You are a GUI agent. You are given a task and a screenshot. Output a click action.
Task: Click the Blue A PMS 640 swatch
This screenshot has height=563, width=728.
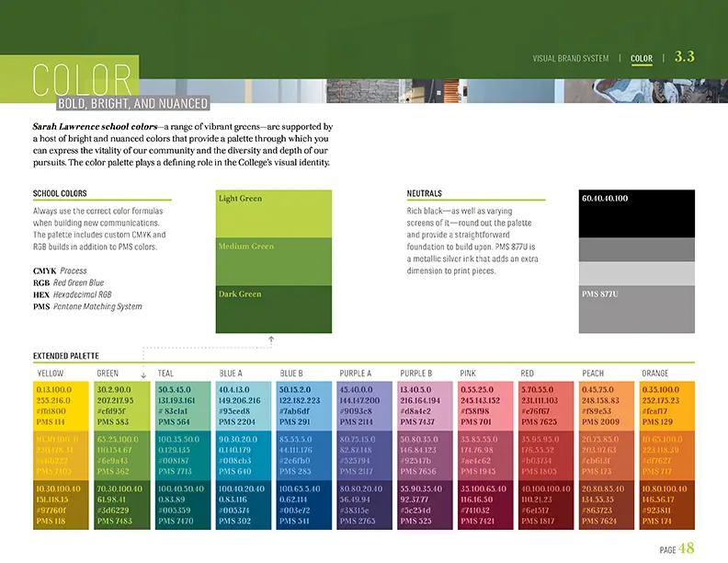(x=244, y=455)
